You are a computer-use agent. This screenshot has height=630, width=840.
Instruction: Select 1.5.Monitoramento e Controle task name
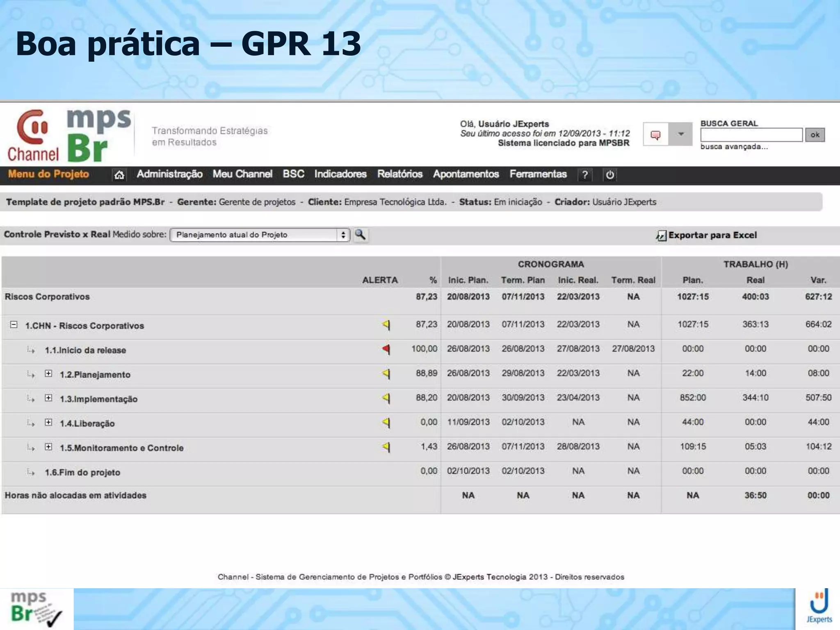pos(122,448)
